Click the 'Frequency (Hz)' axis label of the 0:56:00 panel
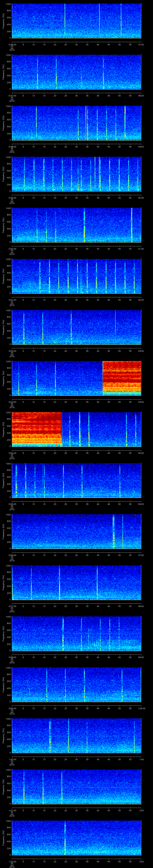This screenshot has width=153, height=868. pyautogui.click(x=3, y=531)
